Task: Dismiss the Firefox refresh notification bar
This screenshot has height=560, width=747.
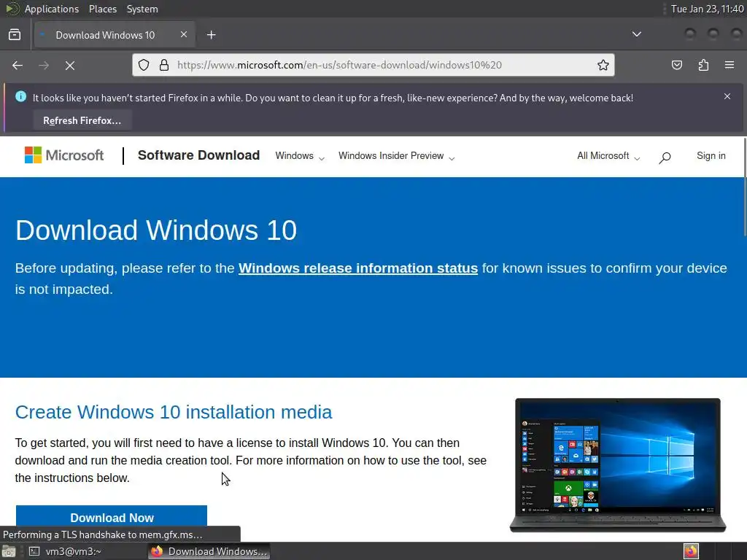Action: tap(727, 97)
